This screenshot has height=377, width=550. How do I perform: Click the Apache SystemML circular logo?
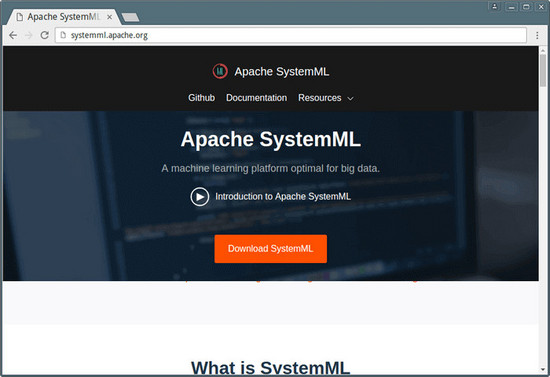(220, 71)
